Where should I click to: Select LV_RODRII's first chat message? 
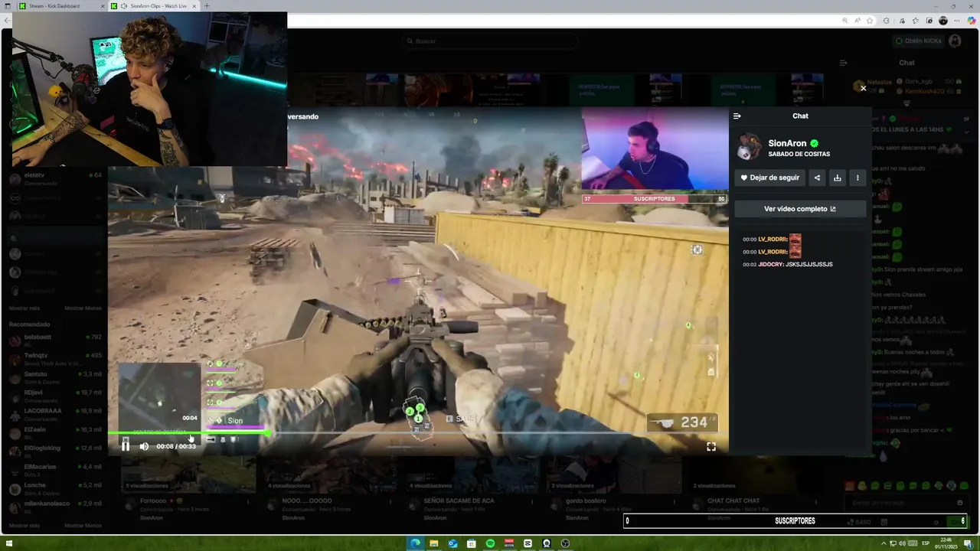pos(772,240)
